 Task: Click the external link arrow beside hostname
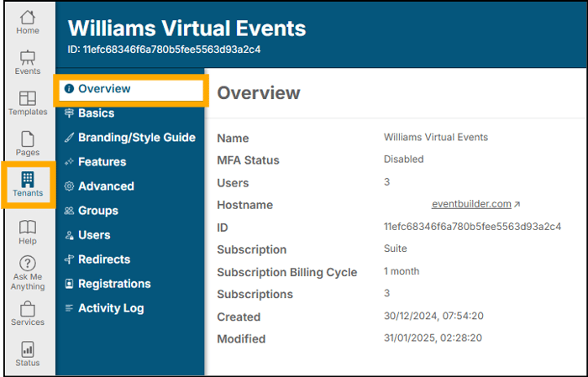(x=517, y=205)
